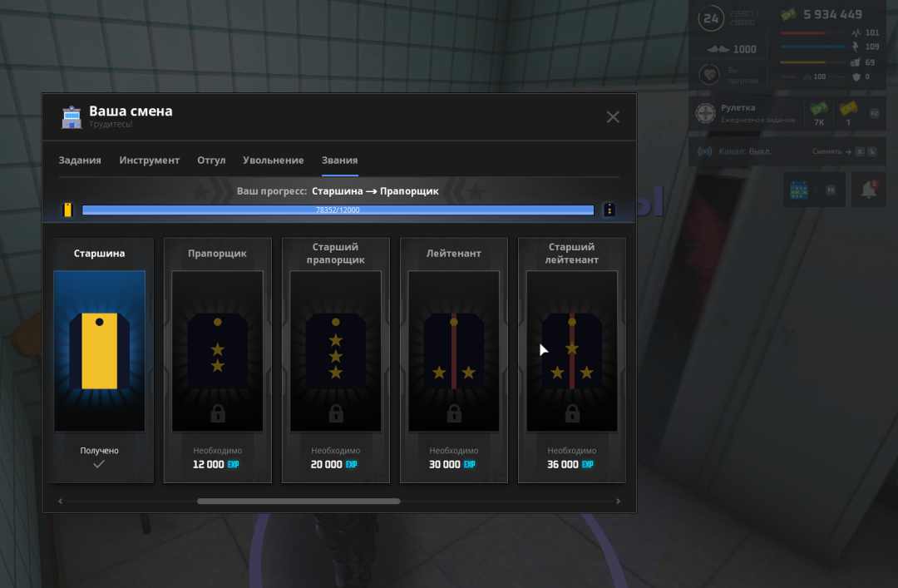The width and height of the screenshot is (898, 588).
Task: Click the horizontal scrollbar thumb under ranks
Action: tap(299, 502)
